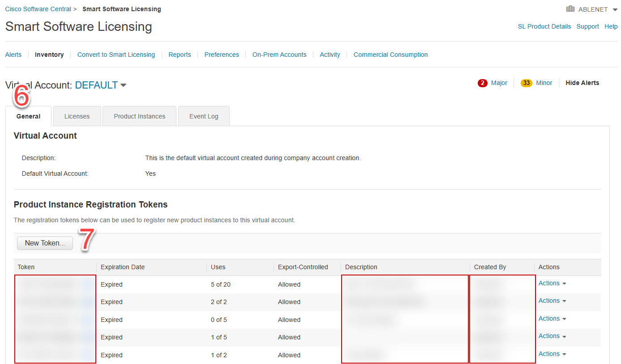Viewport: 621px width, 364px height.
Task: Click the Export-Controlled column header
Action: (x=303, y=267)
